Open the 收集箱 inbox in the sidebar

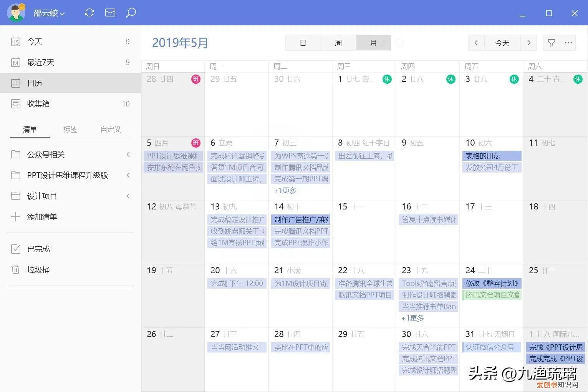(x=38, y=103)
